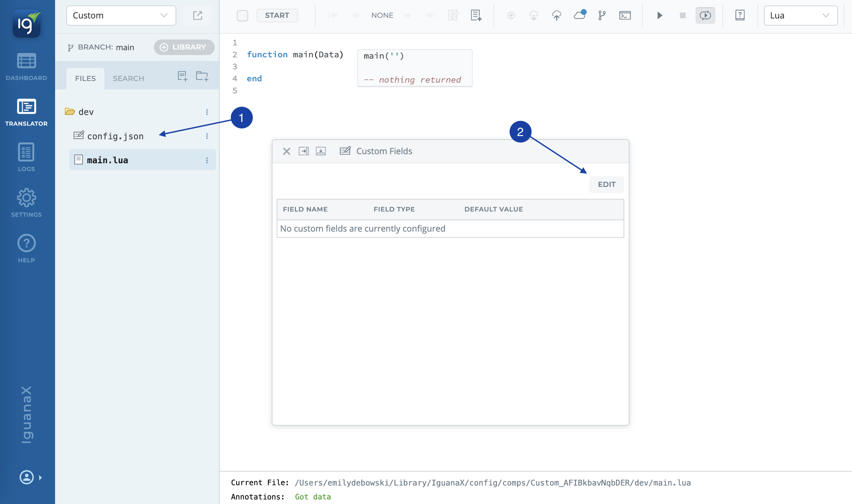Open the git branch icon in toolbar
This screenshot has width=852, height=504.
pos(602,15)
